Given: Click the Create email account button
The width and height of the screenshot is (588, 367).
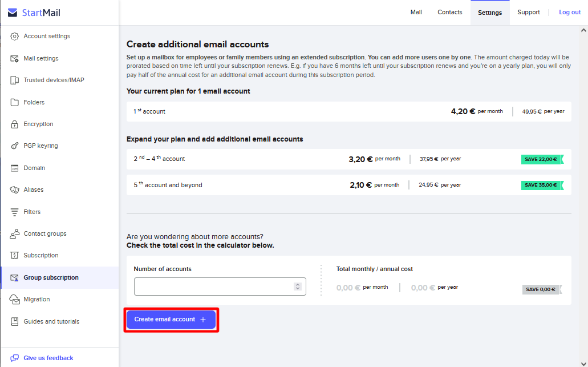Looking at the screenshot, I should click(171, 320).
